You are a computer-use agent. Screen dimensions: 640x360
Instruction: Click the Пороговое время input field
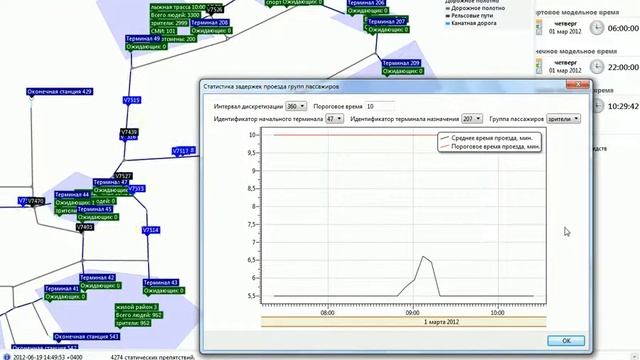pyautogui.click(x=380, y=106)
